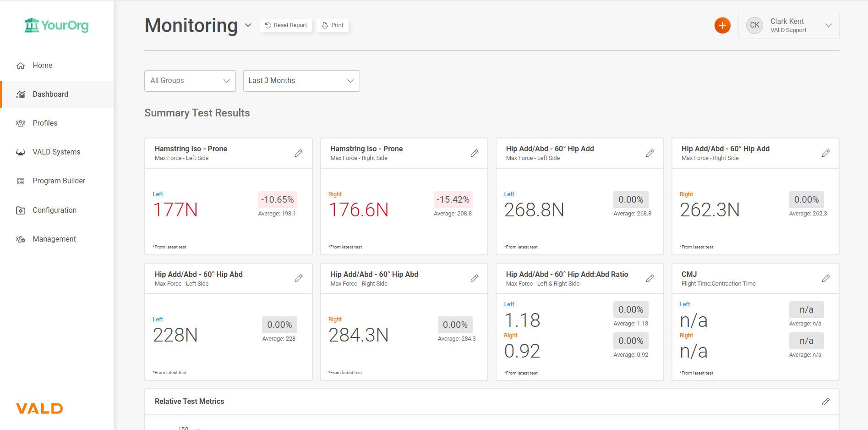Click the Relative Test Metrics title
868x430 pixels.
tap(189, 402)
